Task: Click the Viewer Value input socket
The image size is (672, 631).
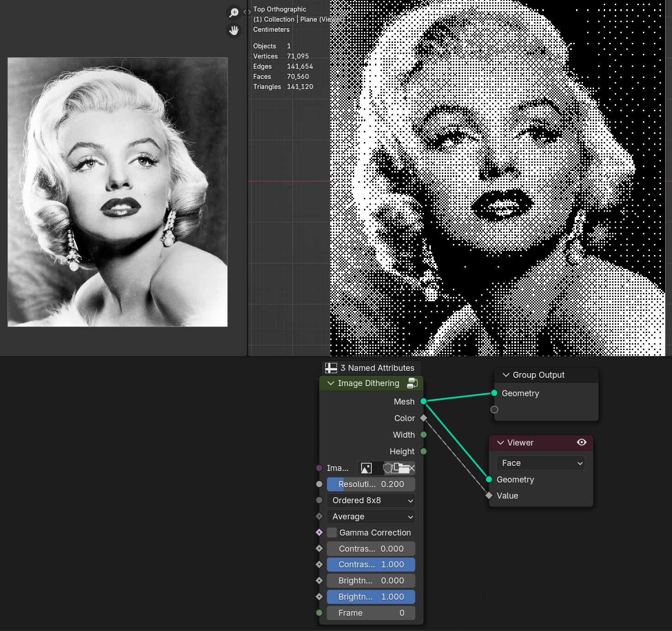Action: pyautogui.click(x=489, y=495)
